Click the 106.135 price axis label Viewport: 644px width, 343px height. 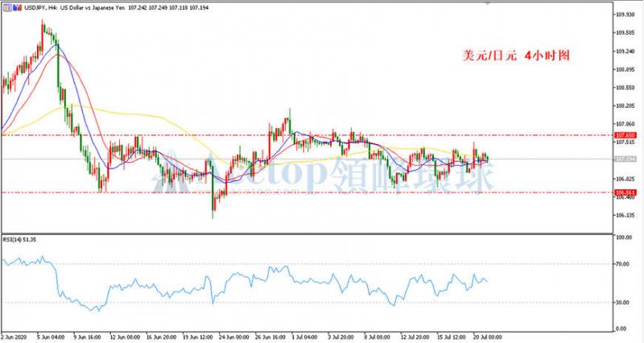pyautogui.click(x=625, y=215)
